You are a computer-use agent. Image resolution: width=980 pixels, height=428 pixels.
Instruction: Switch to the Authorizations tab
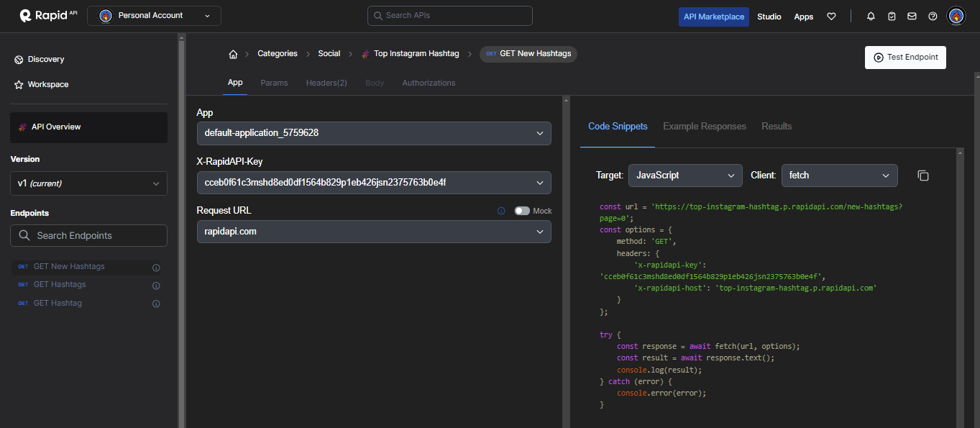429,83
